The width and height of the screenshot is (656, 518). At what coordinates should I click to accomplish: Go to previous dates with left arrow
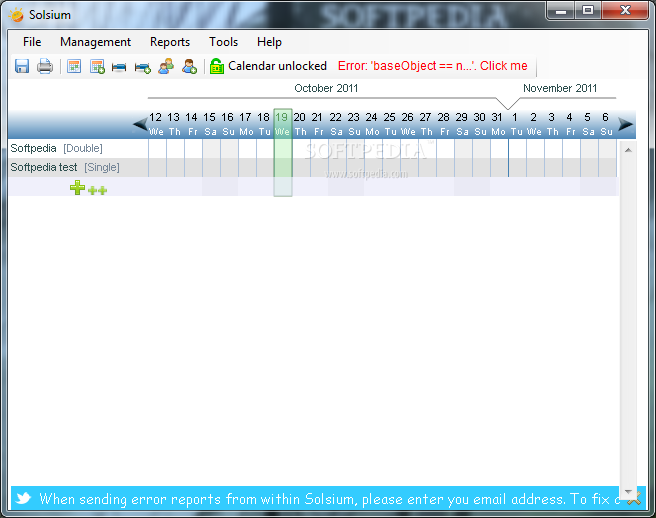point(140,124)
